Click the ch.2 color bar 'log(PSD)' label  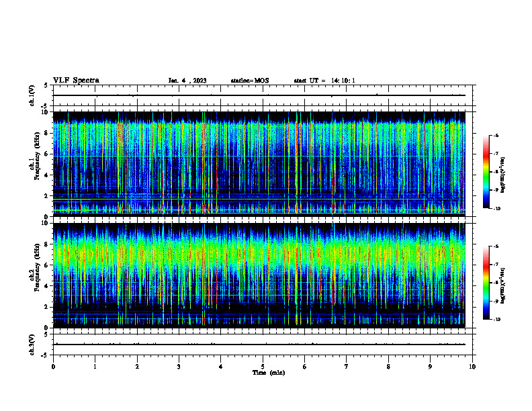pyautogui.click(x=503, y=285)
